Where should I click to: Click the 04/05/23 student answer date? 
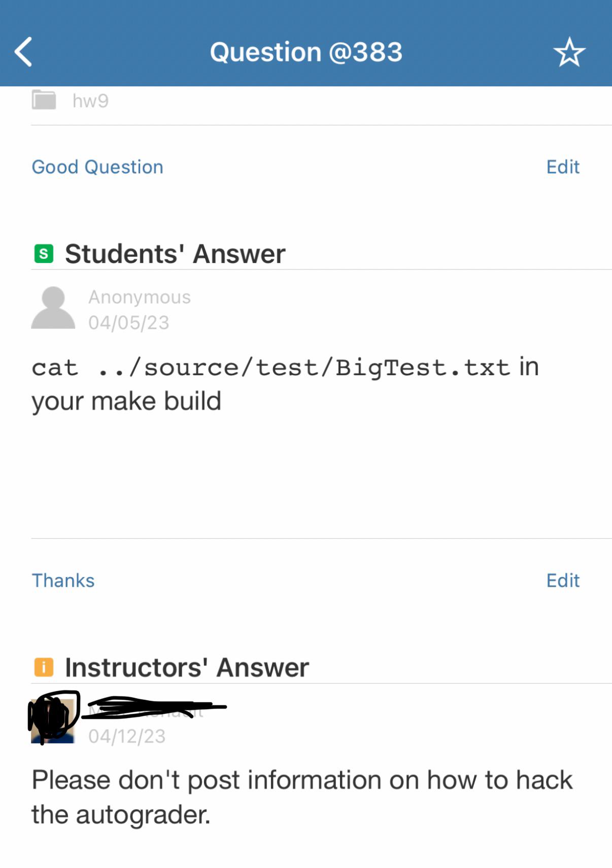click(129, 323)
